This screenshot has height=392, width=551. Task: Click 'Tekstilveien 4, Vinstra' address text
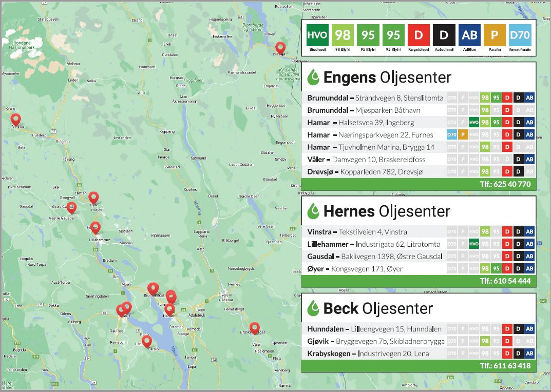(x=373, y=232)
